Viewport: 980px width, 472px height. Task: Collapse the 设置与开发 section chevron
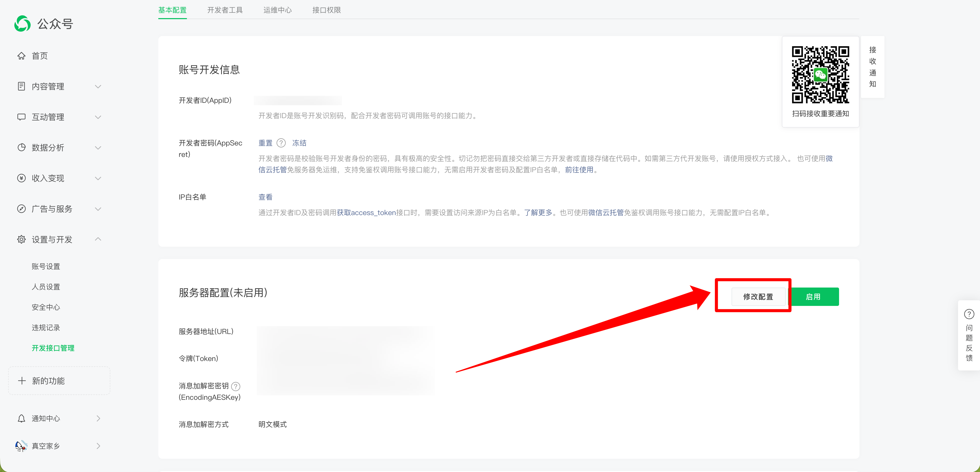click(98, 239)
